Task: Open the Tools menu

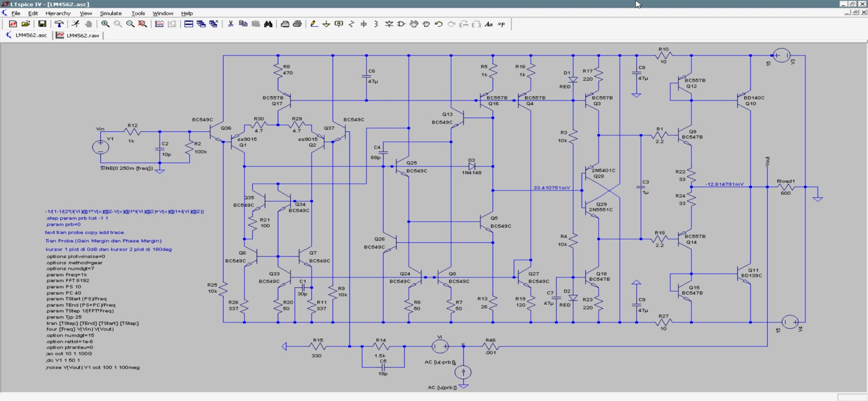Action: coord(138,13)
